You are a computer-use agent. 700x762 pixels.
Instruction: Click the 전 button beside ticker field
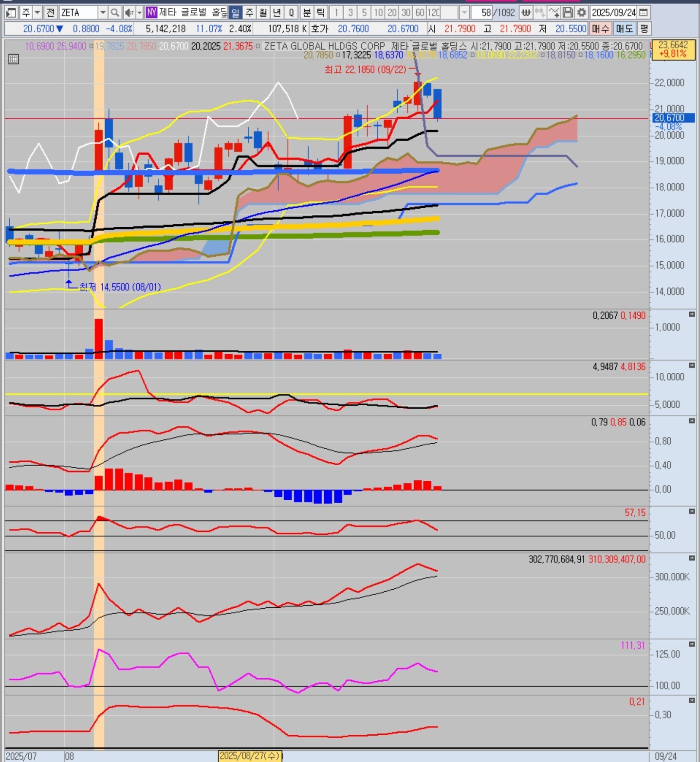(x=51, y=12)
